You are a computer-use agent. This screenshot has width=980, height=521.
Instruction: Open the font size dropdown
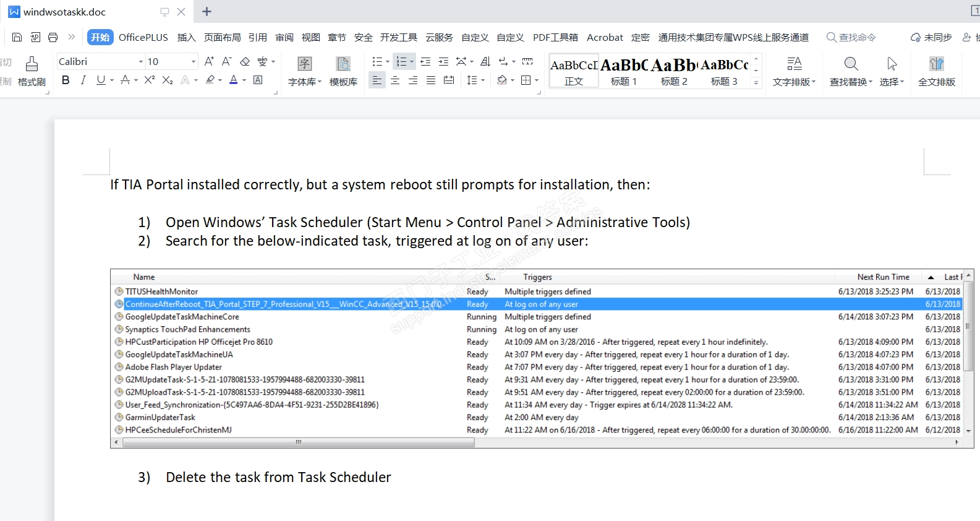[194, 61]
